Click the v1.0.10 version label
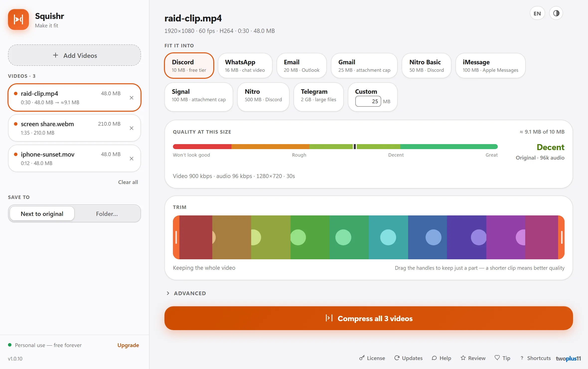This screenshot has height=369, width=588. tap(15, 359)
